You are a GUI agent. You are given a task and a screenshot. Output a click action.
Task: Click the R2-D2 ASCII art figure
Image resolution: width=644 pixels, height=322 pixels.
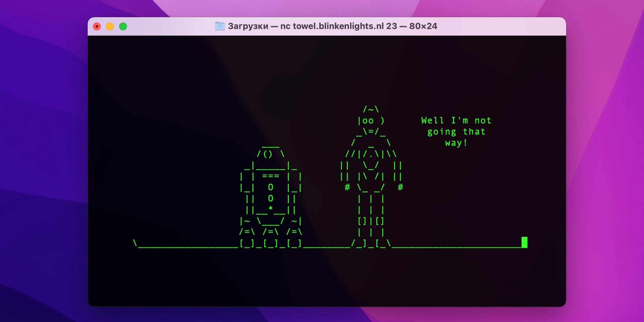click(270, 197)
